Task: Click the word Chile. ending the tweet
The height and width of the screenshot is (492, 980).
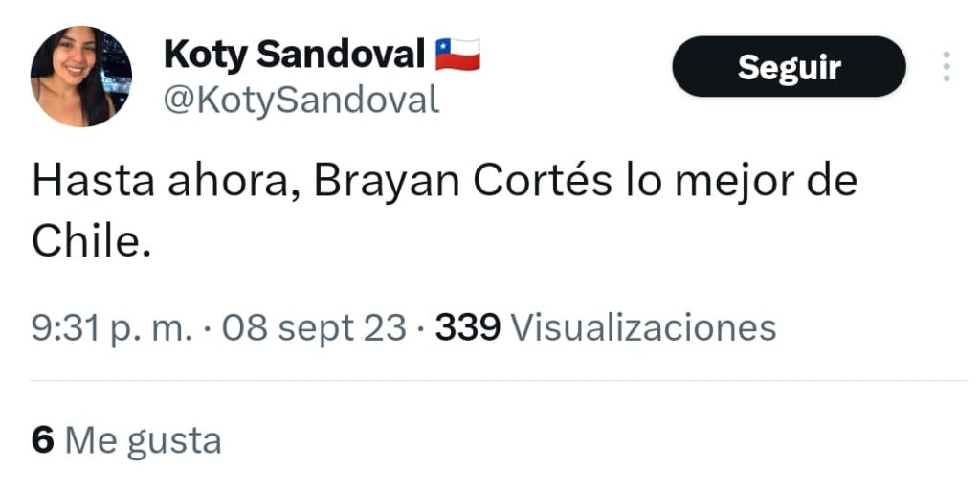Action: (x=92, y=241)
